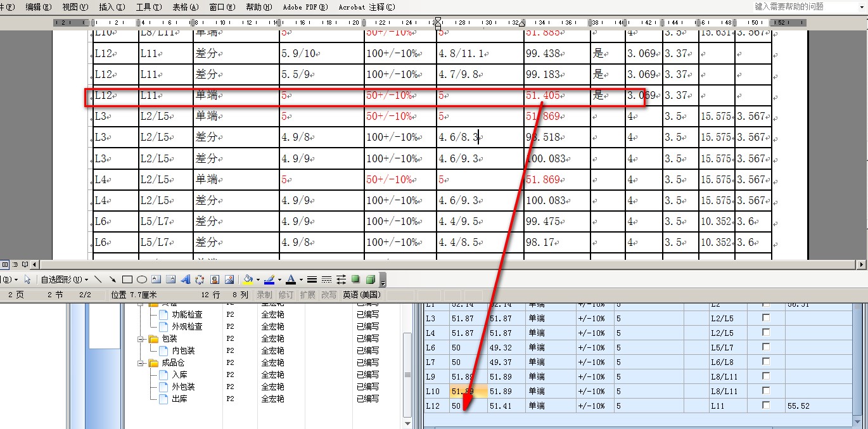The image size is (868, 429).
Task: Switch to reading layout view icon
Action: coord(25,264)
